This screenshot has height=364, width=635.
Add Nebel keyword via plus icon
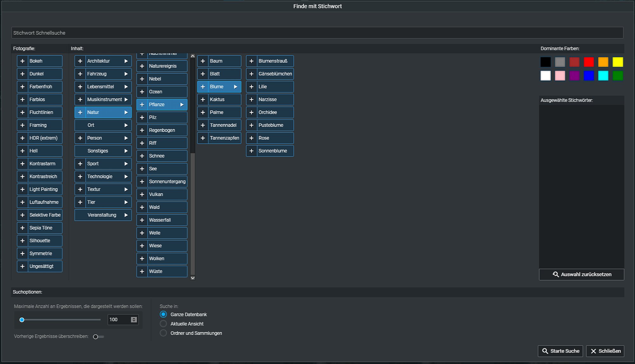(142, 79)
